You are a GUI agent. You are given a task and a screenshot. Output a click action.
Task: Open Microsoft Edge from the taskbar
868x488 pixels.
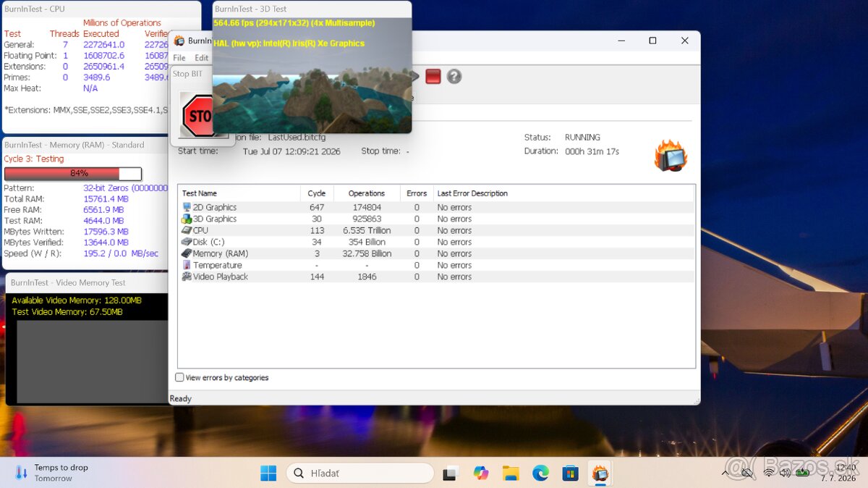[x=540, y=474]
